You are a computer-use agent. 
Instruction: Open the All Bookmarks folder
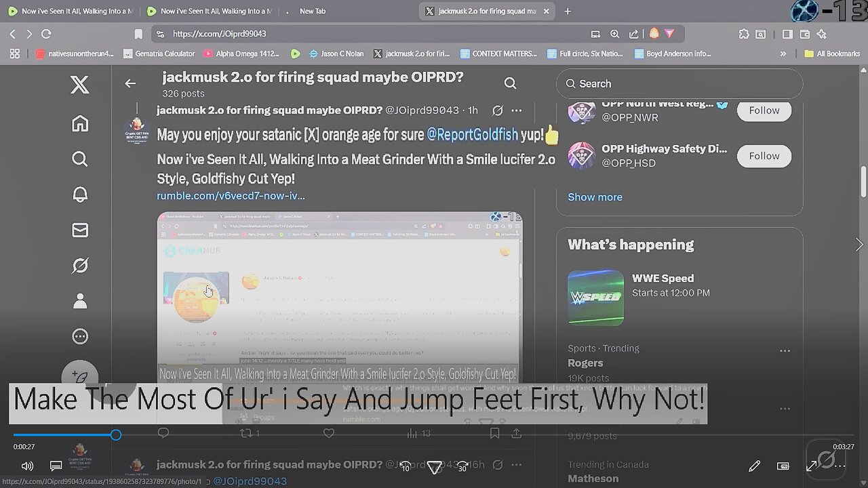832,54
